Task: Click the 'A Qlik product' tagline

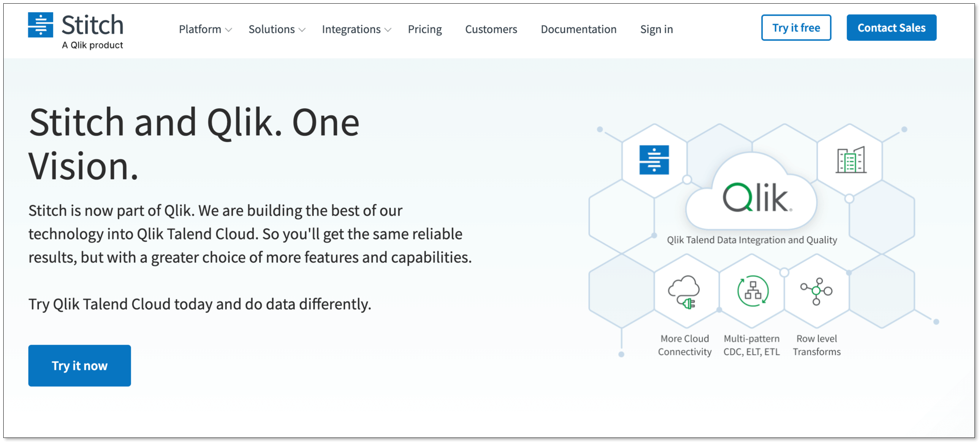Action: (92, 45)
